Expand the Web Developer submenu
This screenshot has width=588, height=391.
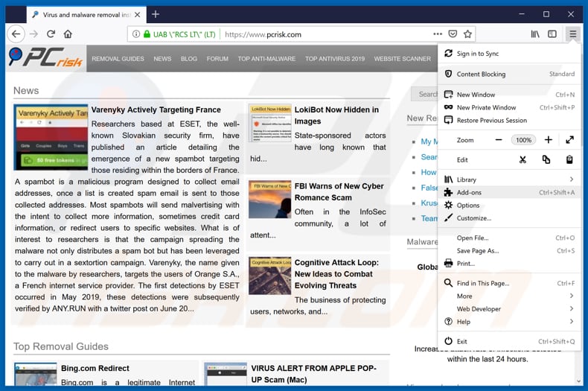[x=509, y=309]
